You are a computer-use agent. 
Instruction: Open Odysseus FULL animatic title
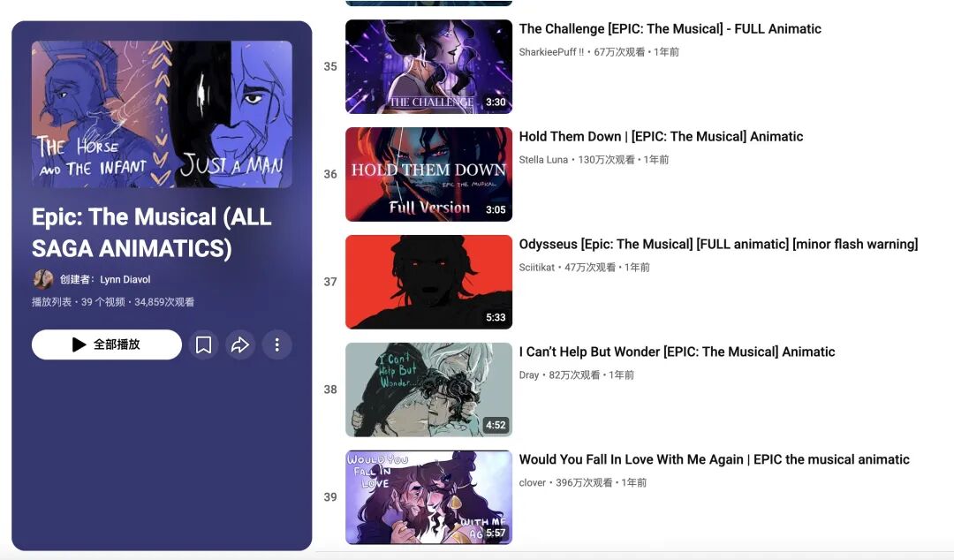718,244
